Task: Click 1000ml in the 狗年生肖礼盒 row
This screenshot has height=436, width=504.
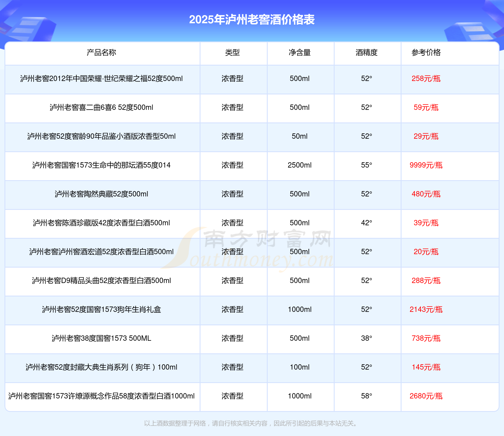Action: (x=300, y=309)
